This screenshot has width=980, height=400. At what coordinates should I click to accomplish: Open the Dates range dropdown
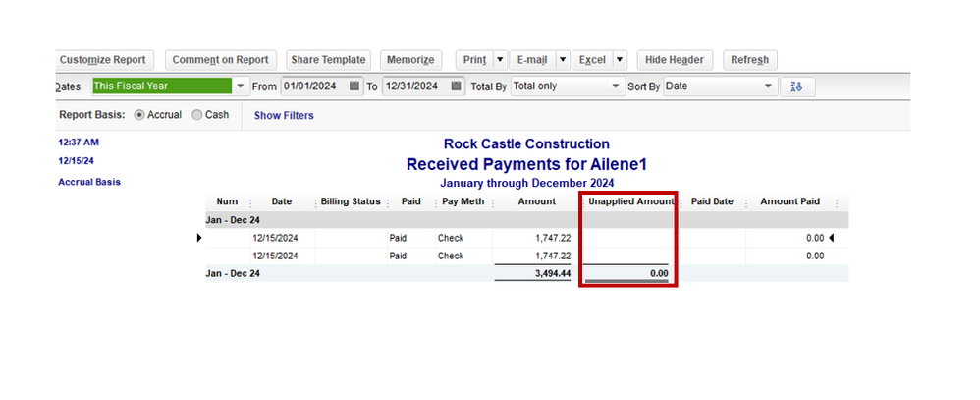click(241, 86)
